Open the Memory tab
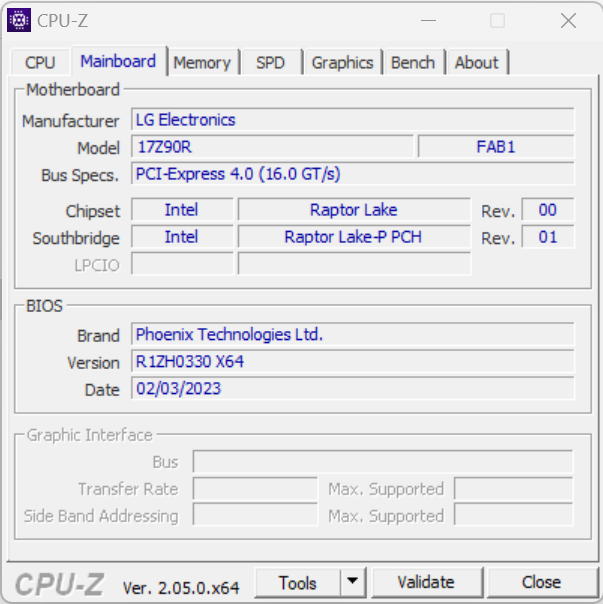 (x=202, y=62)
